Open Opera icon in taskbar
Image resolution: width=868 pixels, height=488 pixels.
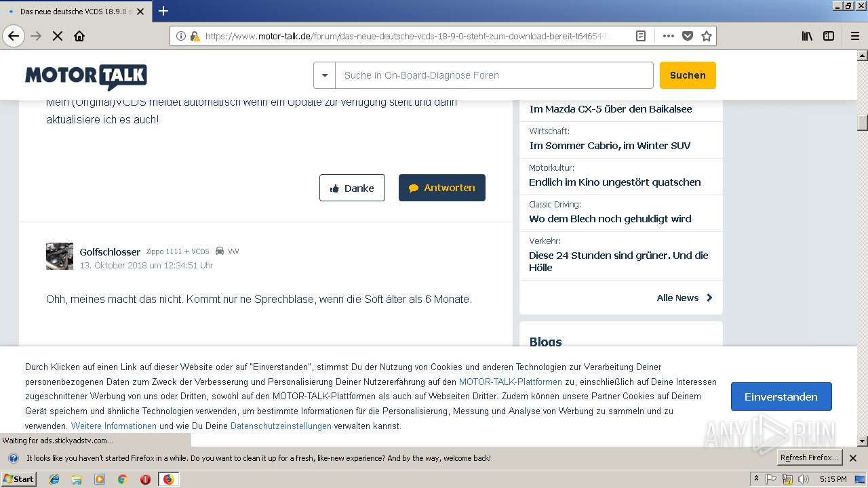(145, 479)
